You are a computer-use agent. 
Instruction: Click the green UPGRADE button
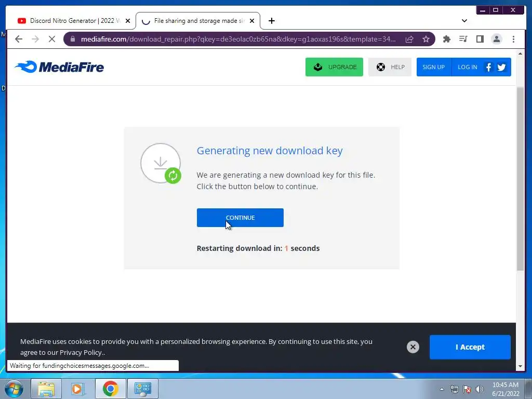pyautogui.click(x=334, y=67)
